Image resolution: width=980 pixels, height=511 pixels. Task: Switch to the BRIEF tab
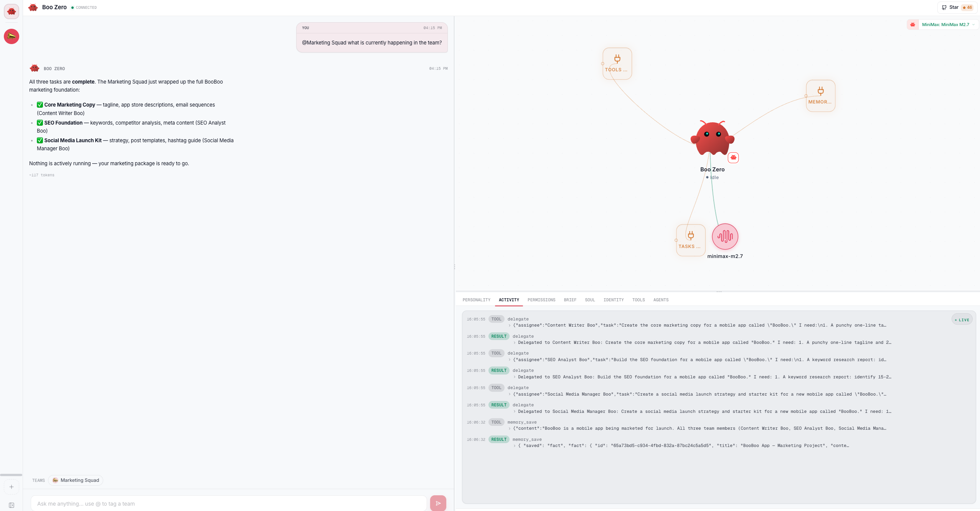tap(570, 300)
